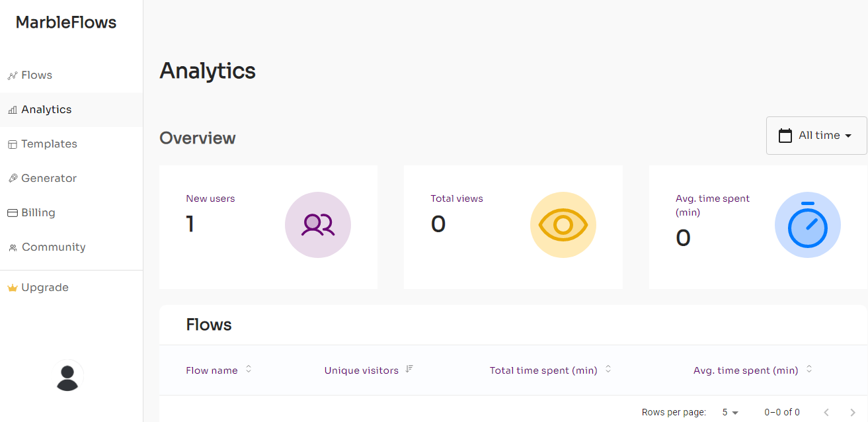The image size is (868, 422).
Task: Go to the Community page
Action: point(54,247)
